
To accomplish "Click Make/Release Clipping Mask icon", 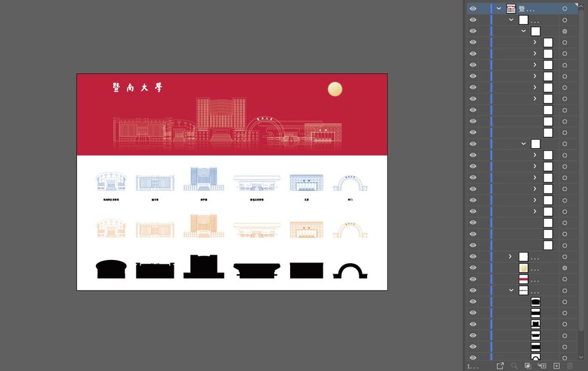I will [528, 366].
